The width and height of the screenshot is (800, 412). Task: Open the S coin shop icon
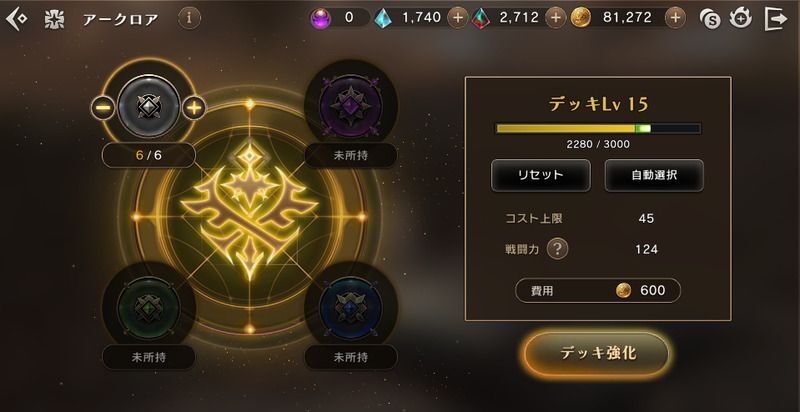coord(710,19)
